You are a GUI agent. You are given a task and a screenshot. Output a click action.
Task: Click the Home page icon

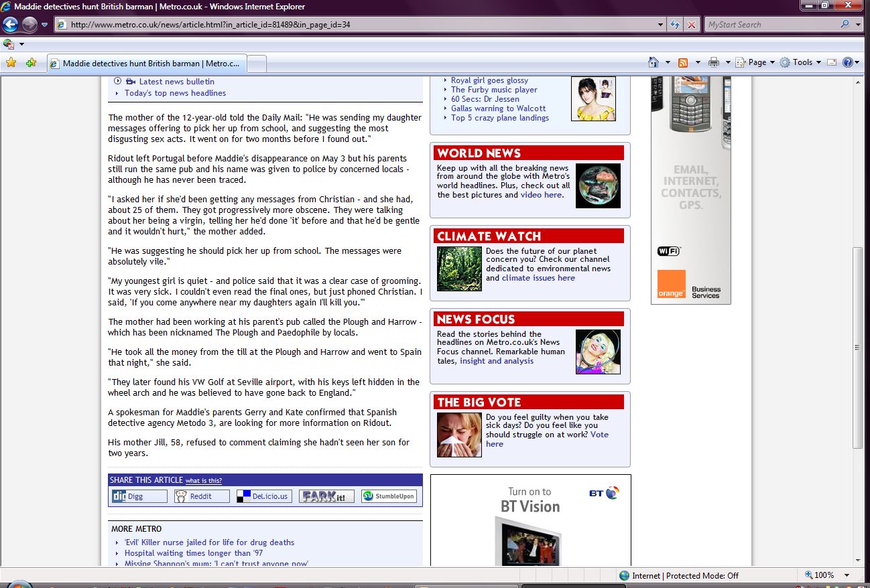click(654, 62)
